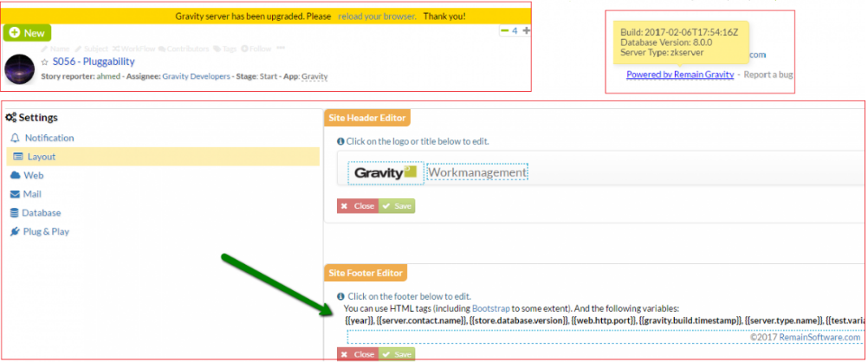Click the green New button
The height and width of the screenshot is (362, 868).
click(x=27, y=33)
